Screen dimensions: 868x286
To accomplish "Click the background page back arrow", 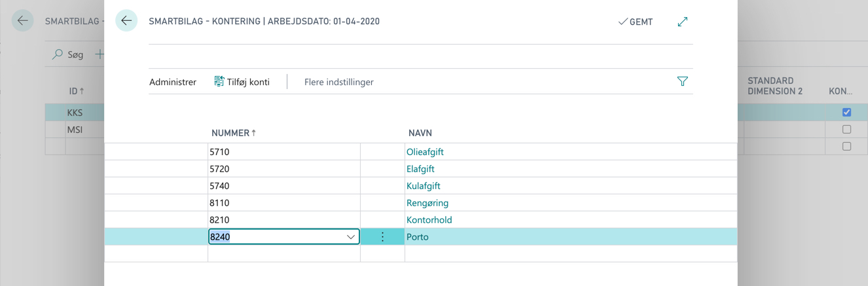I will (23, 21).
